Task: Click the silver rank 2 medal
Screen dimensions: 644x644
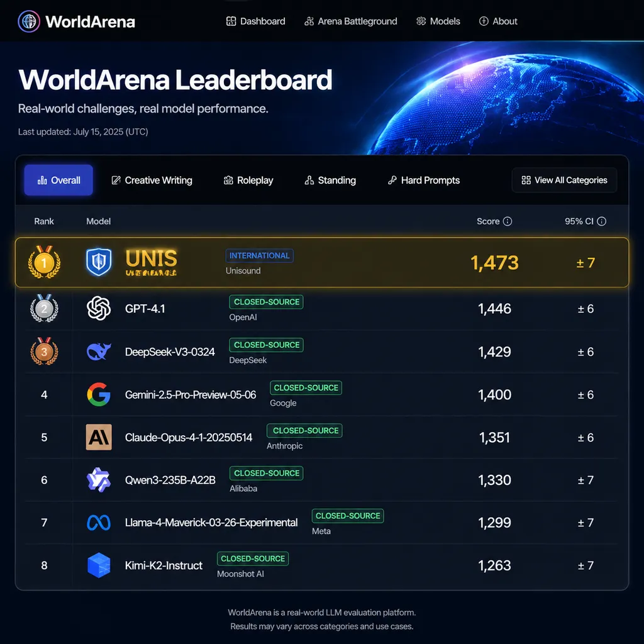Action: (45, 308)
